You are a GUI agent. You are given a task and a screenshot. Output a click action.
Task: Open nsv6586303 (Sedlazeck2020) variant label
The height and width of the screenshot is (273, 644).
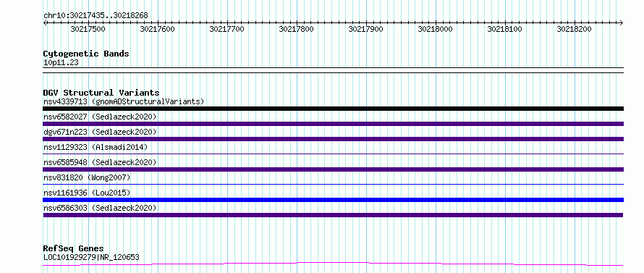coord(100,208)
